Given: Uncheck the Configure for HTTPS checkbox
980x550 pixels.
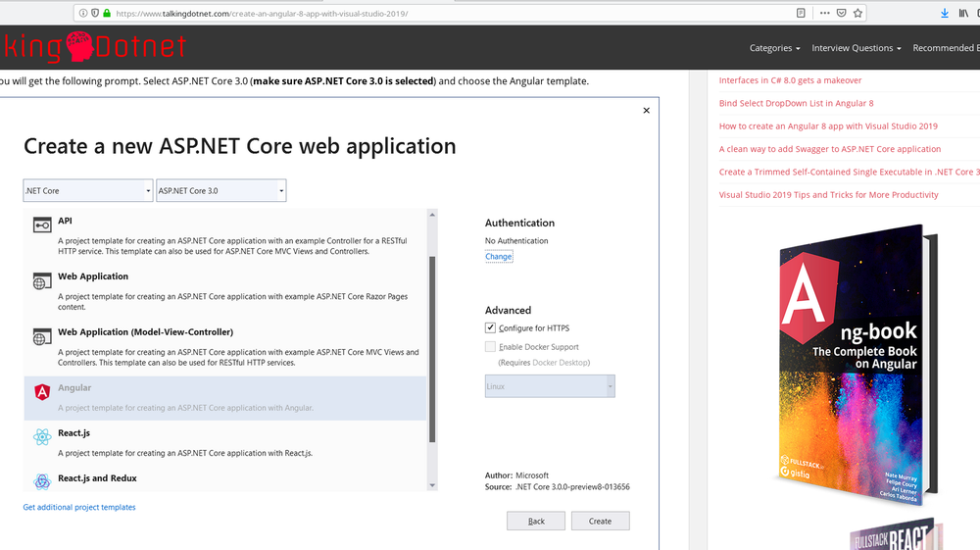Looking at the screenshot, I should [x=491, y=327].
